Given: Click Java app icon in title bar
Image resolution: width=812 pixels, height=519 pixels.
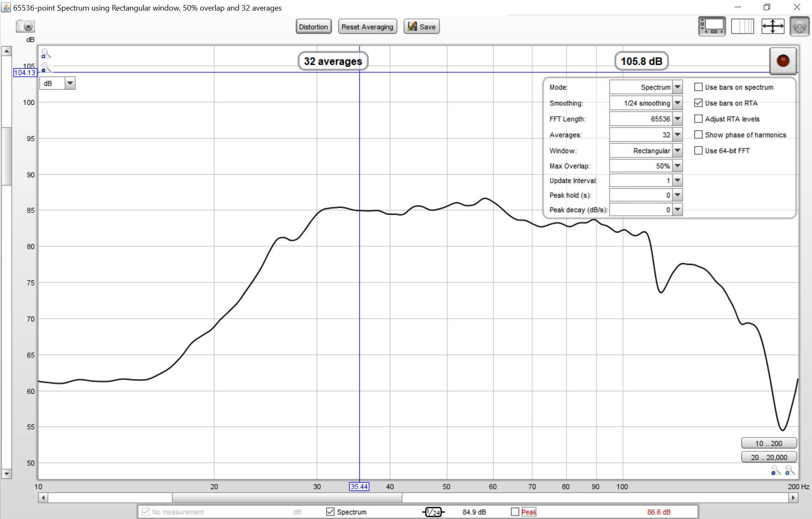Looking at the screenshot, I should pyautogui.click(x=6, y=8).
